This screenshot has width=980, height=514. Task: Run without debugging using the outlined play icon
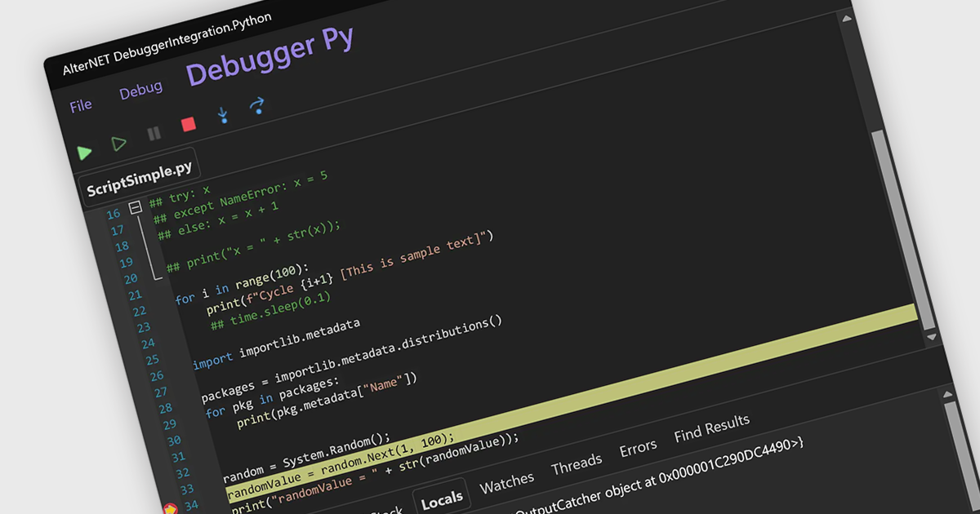click(x=119, y=144)
